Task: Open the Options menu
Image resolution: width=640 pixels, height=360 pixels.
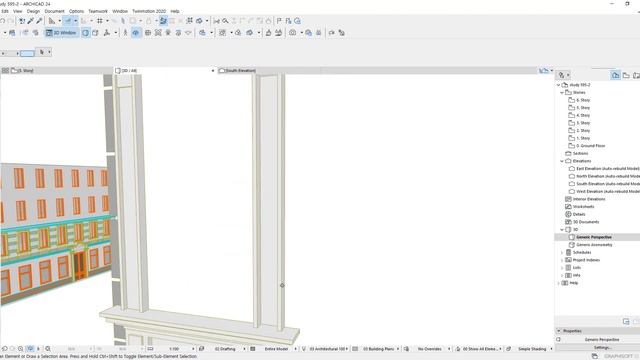Action: 76,11
